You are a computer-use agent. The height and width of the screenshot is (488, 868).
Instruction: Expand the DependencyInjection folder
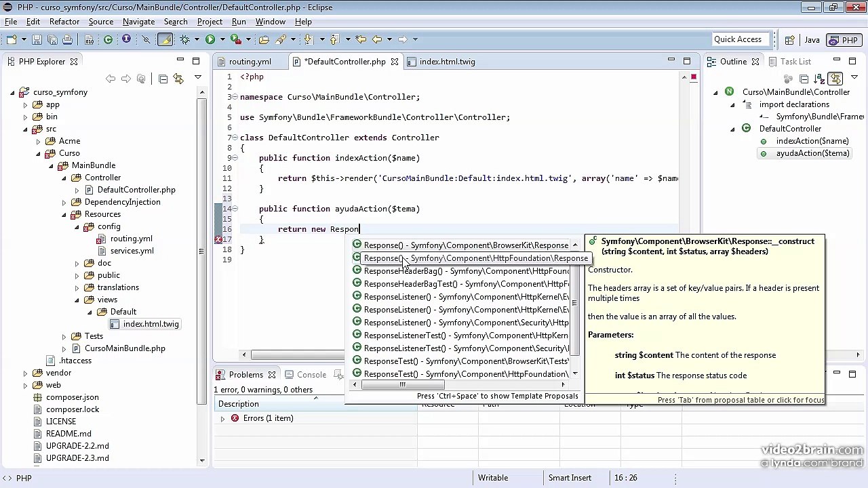click(x=64, y=202)
